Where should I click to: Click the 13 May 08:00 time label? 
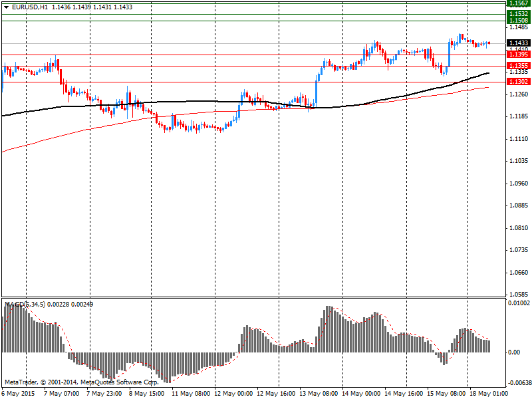[319, 394]
